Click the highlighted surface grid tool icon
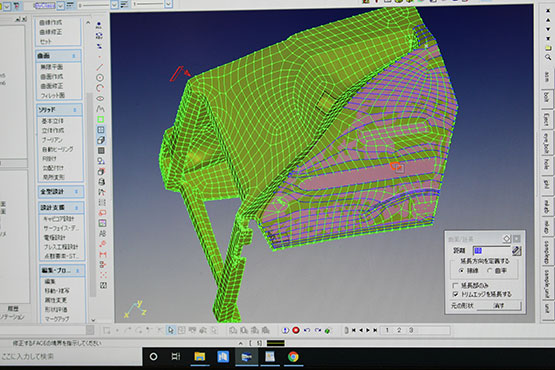The height and width of the screenshot is (370, 555). coord(101,130)
